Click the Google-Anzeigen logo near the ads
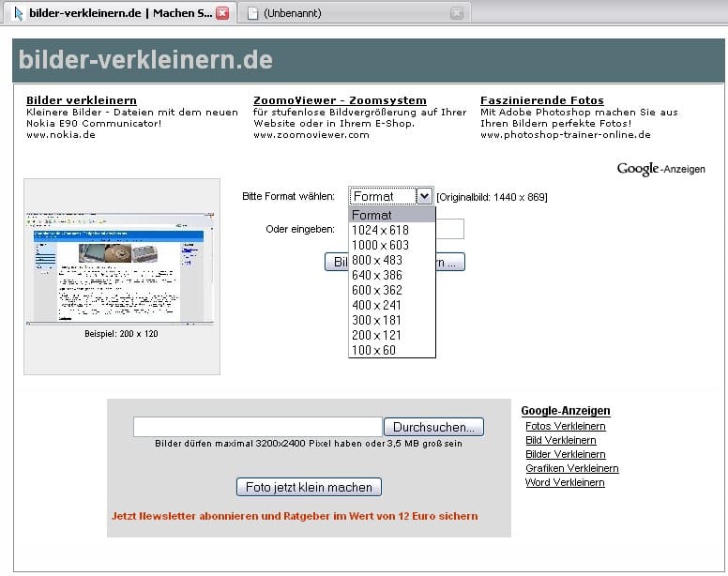This screenshot has height=576, width=728. click(x=660, y=169)
